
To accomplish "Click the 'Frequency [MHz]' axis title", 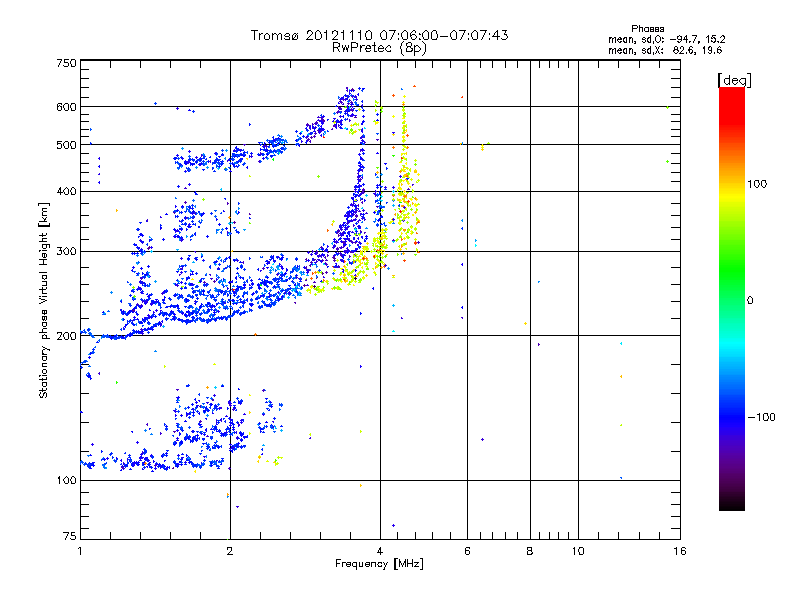I will [379, 564].
